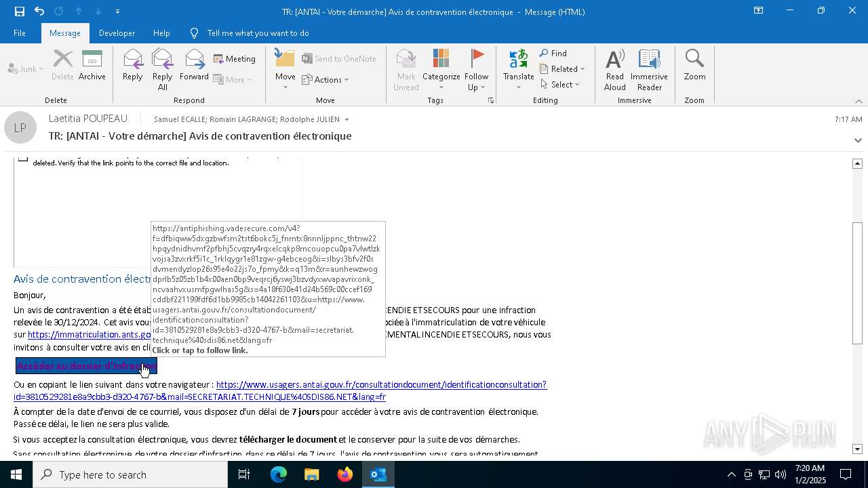Open the Help tab

tap(161, 33)
